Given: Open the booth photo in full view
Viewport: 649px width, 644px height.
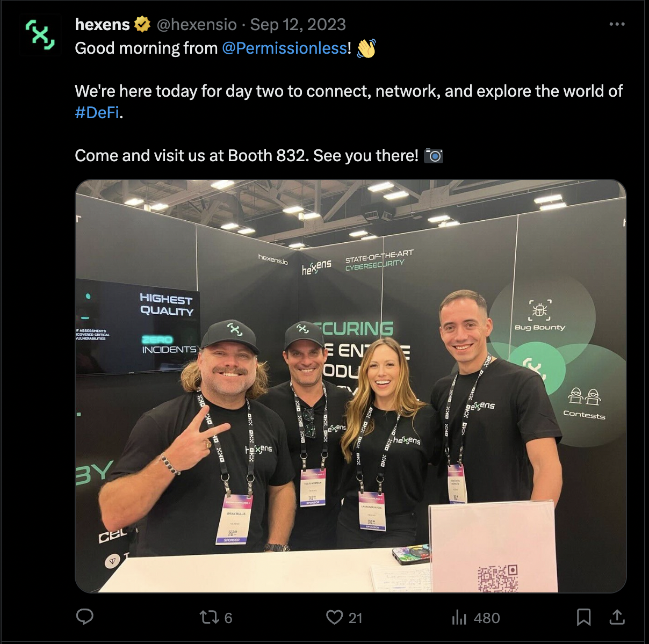Looking at the screenshot, I should (351, 386).
